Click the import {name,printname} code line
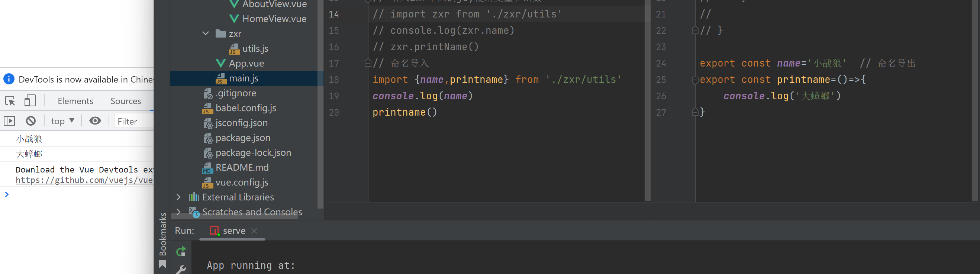The image size is (980, 274). pyautogui.click(x=496, y=80)
